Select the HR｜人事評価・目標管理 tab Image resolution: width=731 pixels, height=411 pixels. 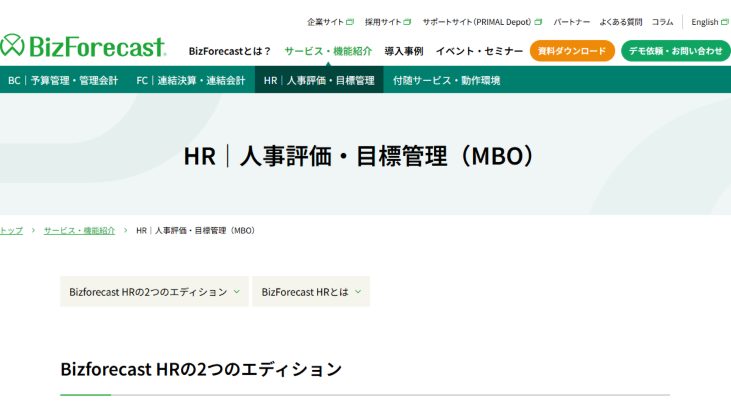click(x=319, y=80)
